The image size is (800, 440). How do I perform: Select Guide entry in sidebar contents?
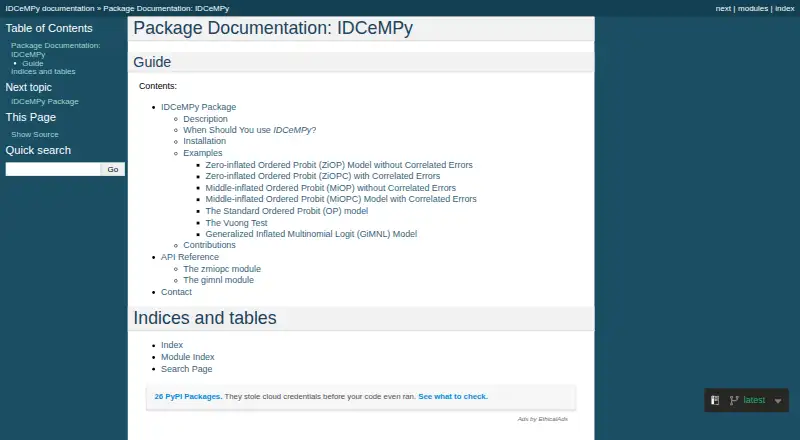[33, 63]
